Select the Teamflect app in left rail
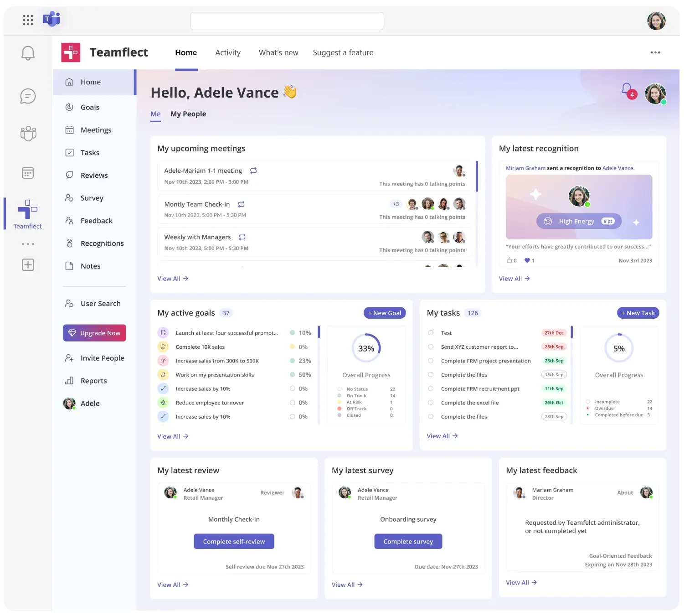Viewport: 684px width, 616px height. point(27,214)
